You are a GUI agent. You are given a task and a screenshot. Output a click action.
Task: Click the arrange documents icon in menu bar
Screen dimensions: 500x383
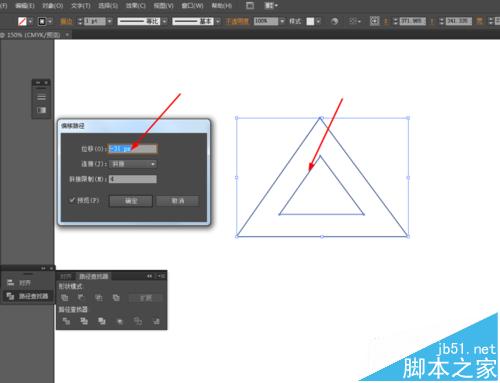269,6
